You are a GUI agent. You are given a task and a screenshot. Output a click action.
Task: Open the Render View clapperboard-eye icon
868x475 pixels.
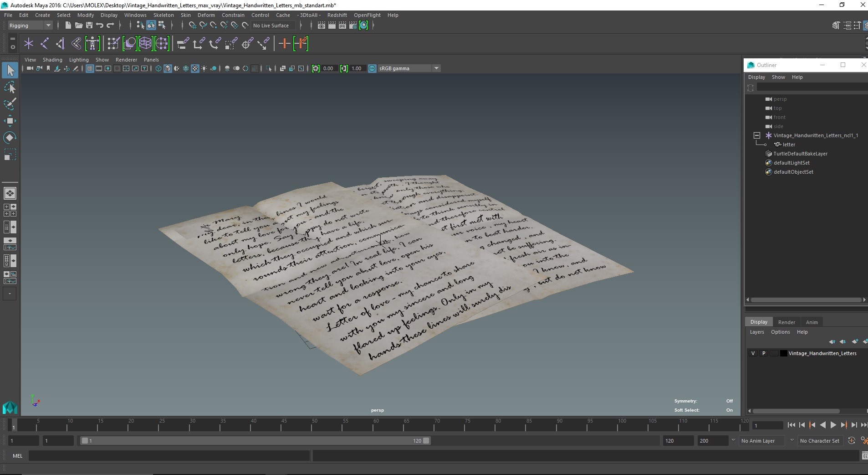pyautogui.click(x=322, y=26)
